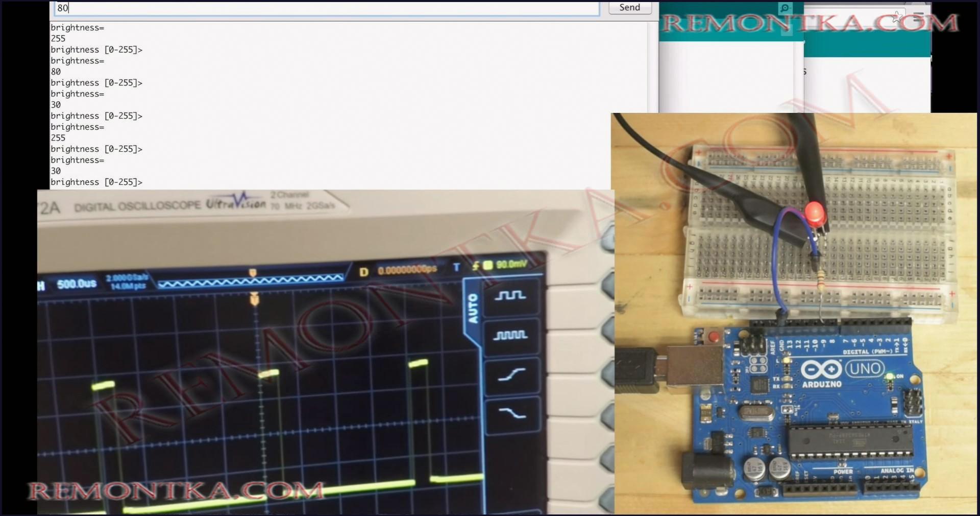This screenshot has width=980, height=516.
Task: Select the multi-cycle waveform option in oscilloscope AUTO menu
Action: pyautogui.click(x=510, y=335)
